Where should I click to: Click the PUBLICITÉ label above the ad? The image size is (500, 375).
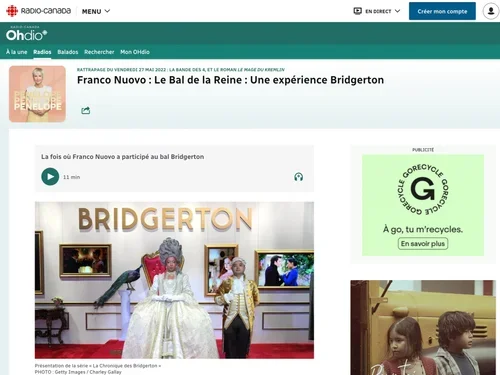coord(423,150)
